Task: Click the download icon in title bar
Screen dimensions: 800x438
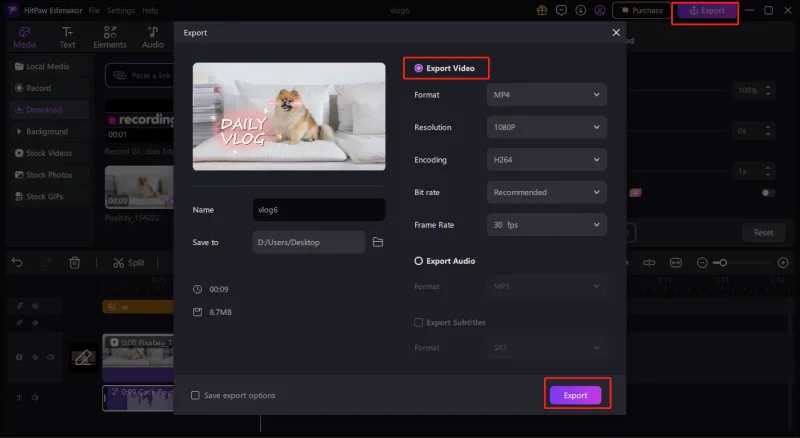Action: [x=581, y=10]
